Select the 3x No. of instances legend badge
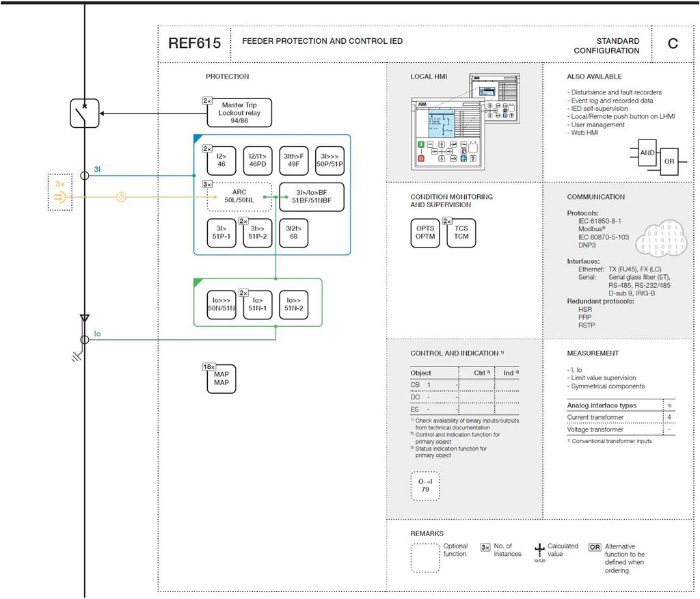Viewport: 700px width, 599px height. coord(485,547)
